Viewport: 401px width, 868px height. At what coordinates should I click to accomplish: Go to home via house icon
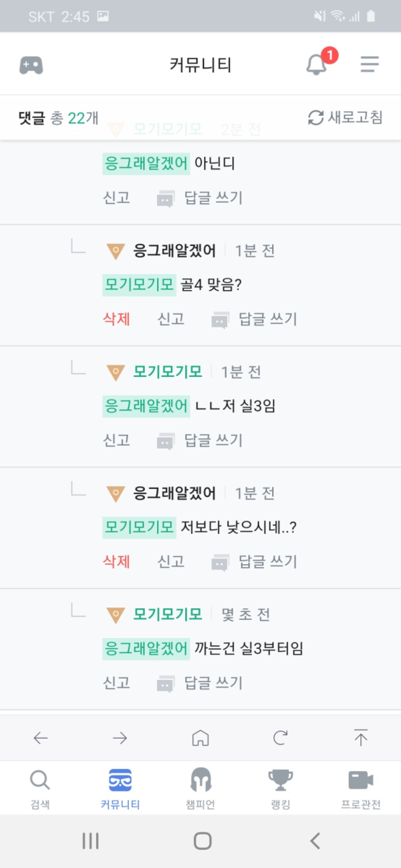pos(200,738)
